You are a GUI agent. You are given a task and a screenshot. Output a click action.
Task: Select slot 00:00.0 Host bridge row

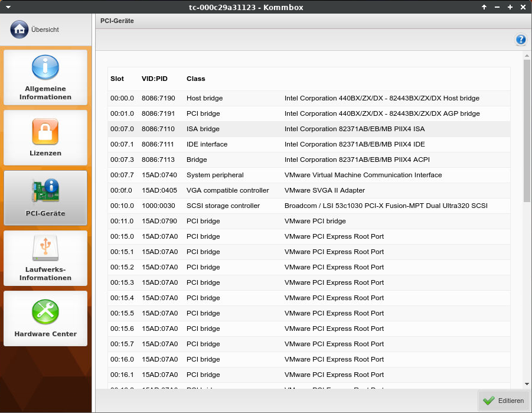tap(309, 98)
